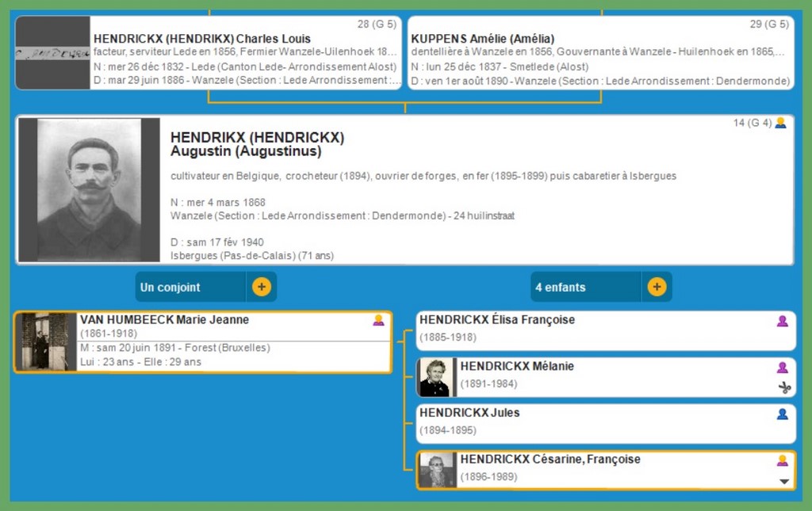
Task: Click the purple person icon for Élisa Françoise
Action: coord(782,321)
